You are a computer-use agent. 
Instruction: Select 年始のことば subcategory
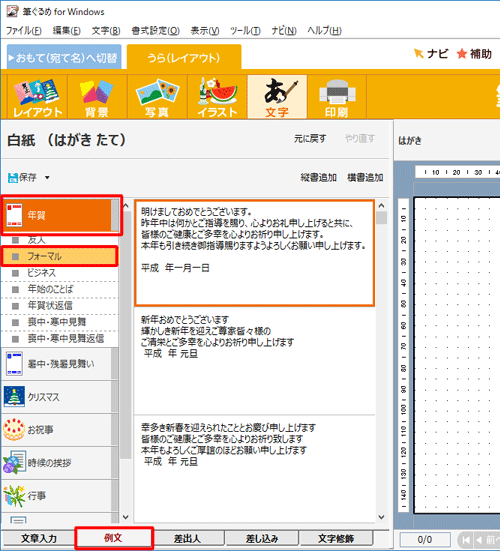(60, 289)
